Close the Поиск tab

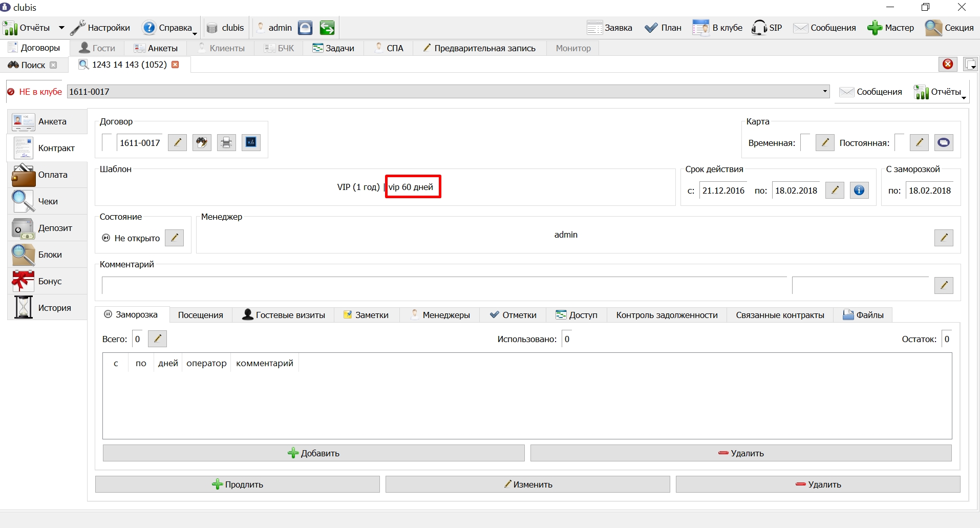[x=53, y=65]
